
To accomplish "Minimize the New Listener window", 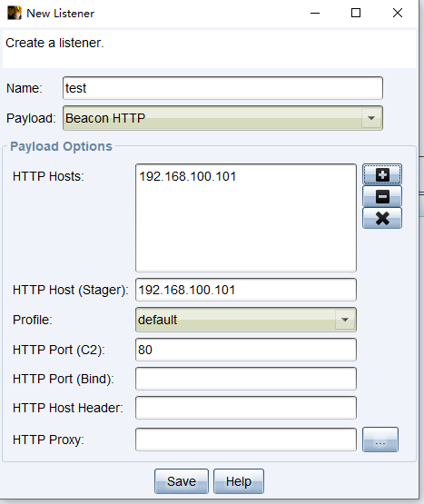I will 315,14.
